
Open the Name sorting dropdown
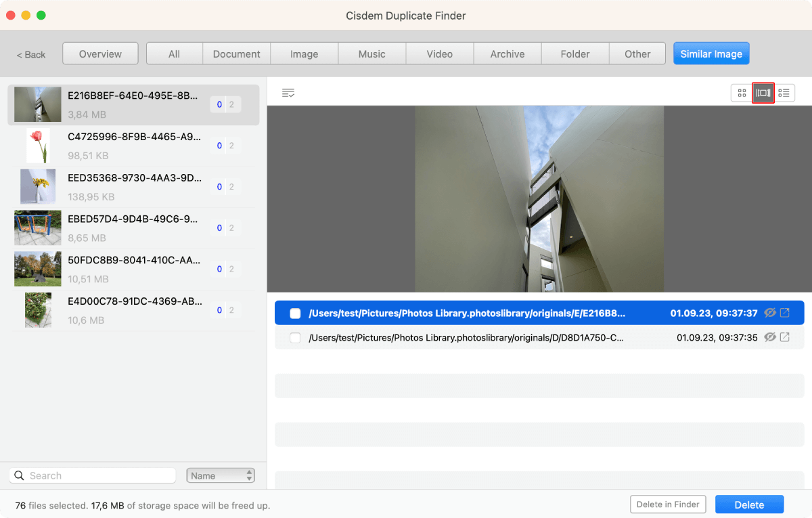click(x=215, y=475)
